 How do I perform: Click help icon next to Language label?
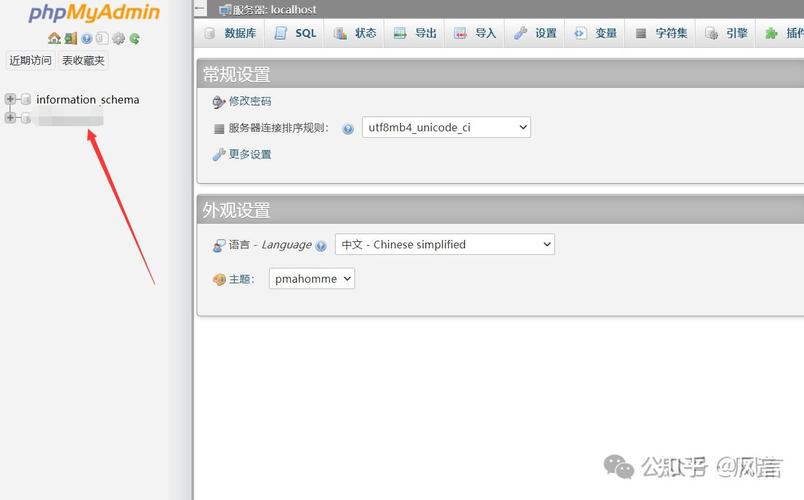tap(320, 246)
